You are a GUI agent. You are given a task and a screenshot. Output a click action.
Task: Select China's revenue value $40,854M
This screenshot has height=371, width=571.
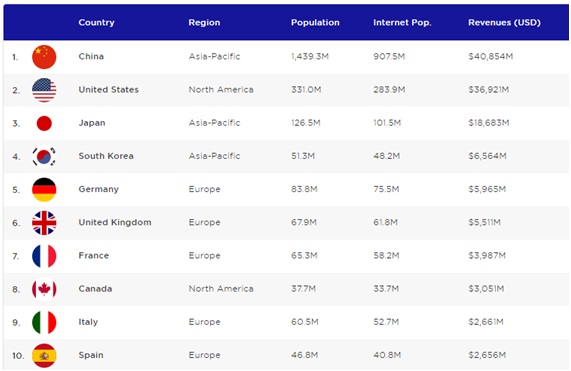[x=491, y=56]
